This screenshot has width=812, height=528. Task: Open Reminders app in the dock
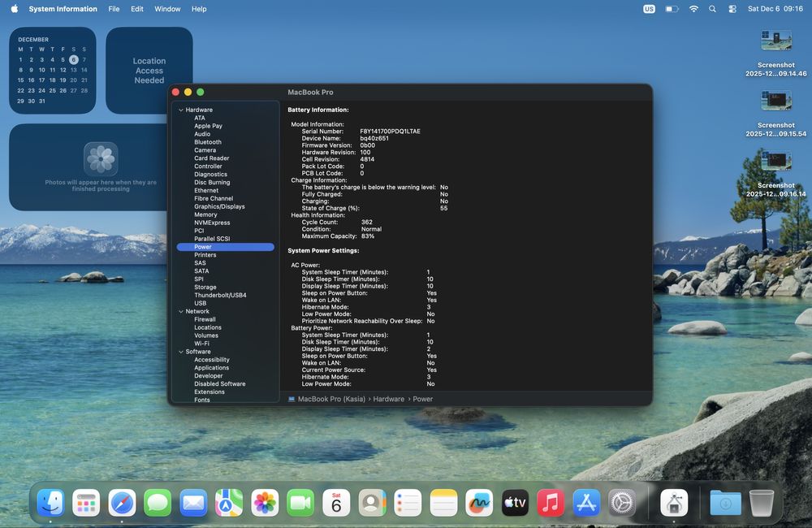click(x=408, y=503)
